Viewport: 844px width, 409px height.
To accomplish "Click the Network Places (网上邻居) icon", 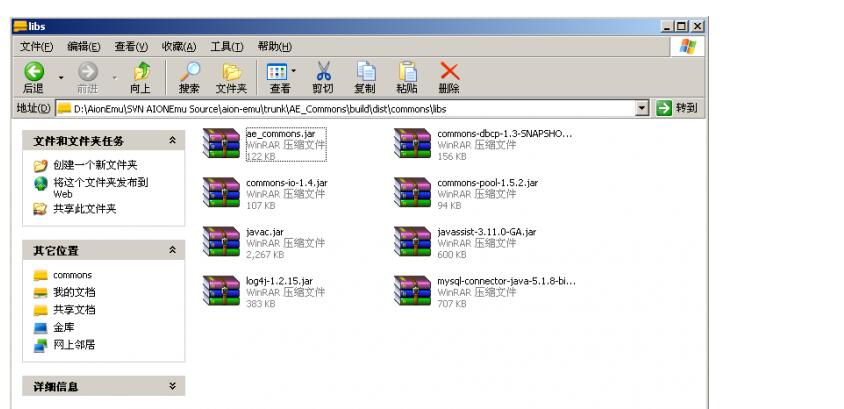I will [x=40, y=345].
